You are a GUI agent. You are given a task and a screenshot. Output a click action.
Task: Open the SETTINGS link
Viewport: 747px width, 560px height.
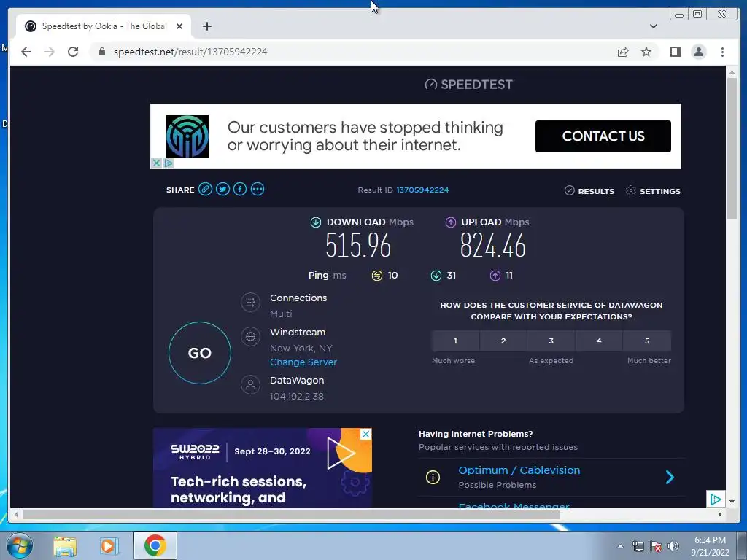[x=659, y=191]
